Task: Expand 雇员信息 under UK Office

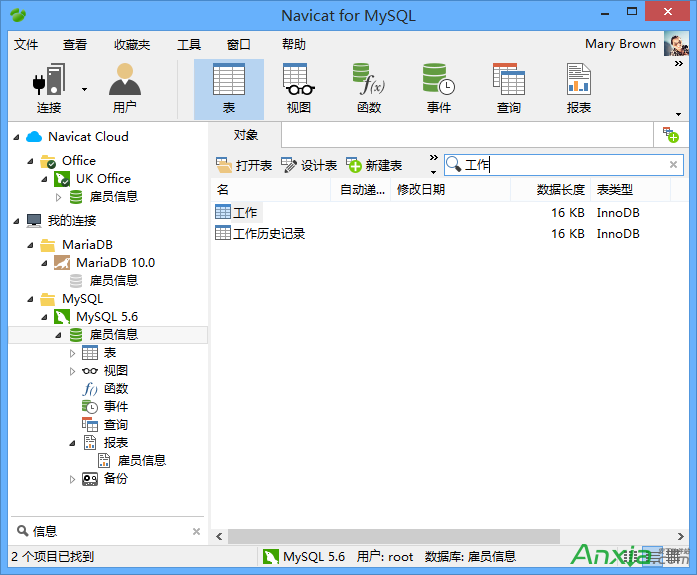Action: point(58,197)
